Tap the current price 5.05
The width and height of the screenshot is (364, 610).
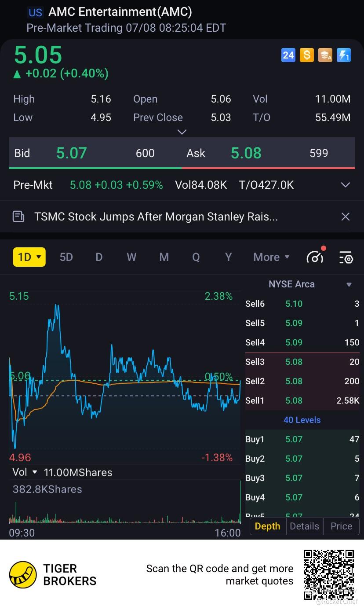38,55
